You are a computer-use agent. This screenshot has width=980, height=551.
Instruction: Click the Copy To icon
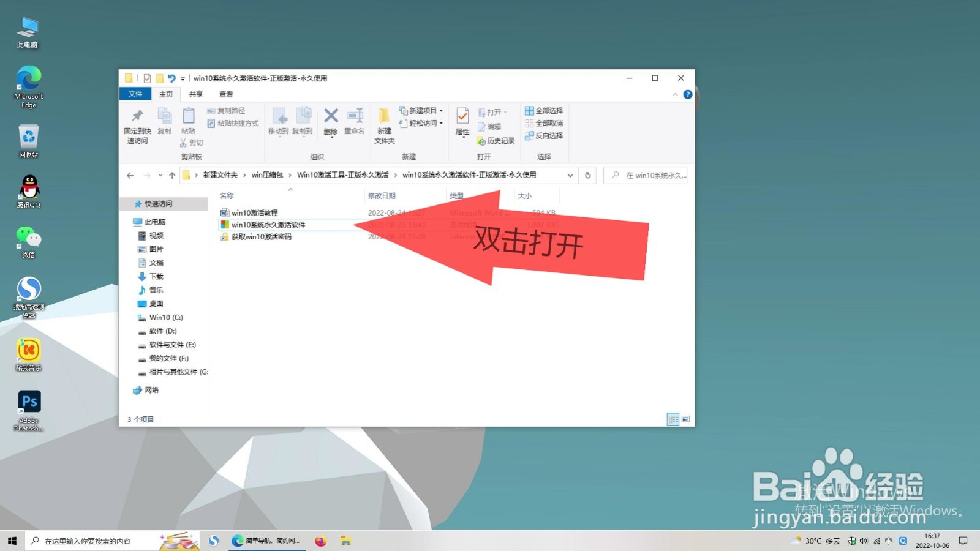[x=303, y=116]
